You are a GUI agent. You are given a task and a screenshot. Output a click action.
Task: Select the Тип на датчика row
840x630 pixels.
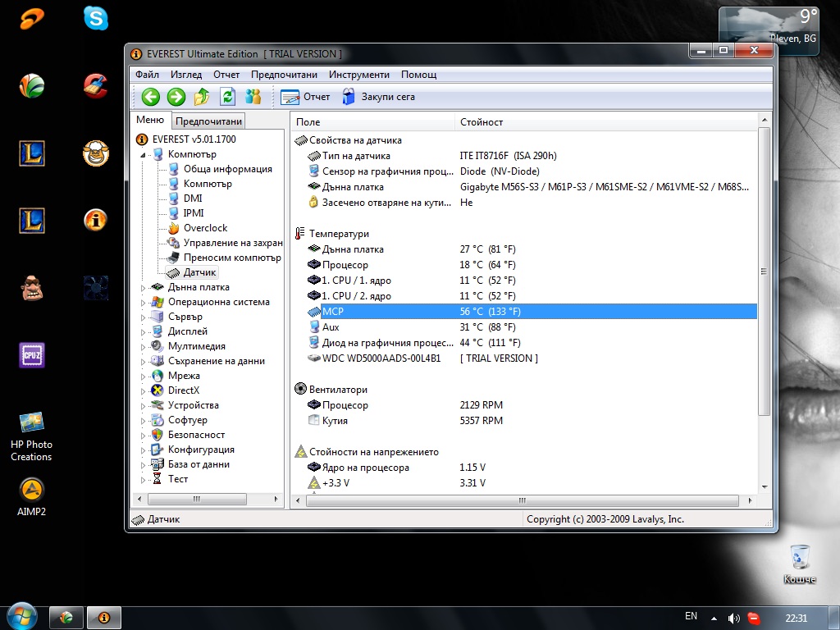click(x=525, y=156)
